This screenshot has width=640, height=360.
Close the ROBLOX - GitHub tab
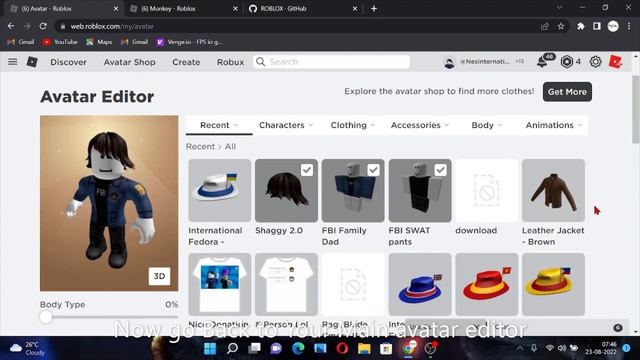[355, 9]
